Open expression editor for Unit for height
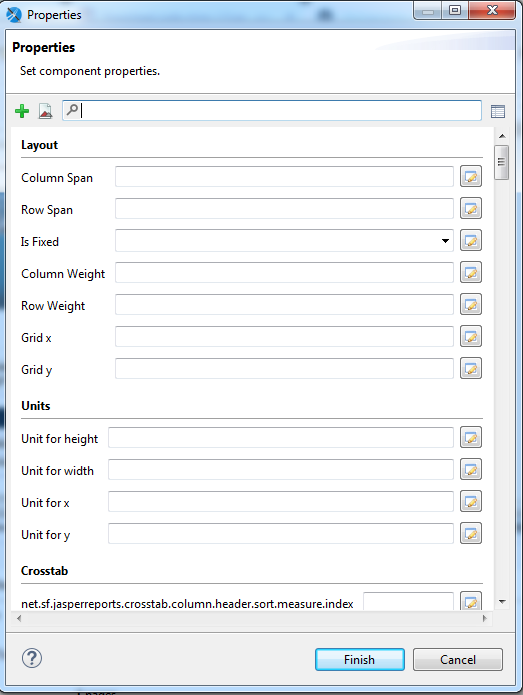 tap(471, 437)
